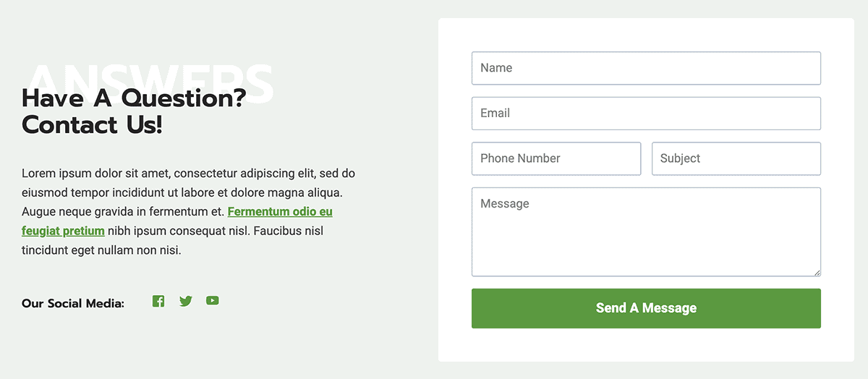Open the 'feugiat pretium' underlined link text

[63, 231]
